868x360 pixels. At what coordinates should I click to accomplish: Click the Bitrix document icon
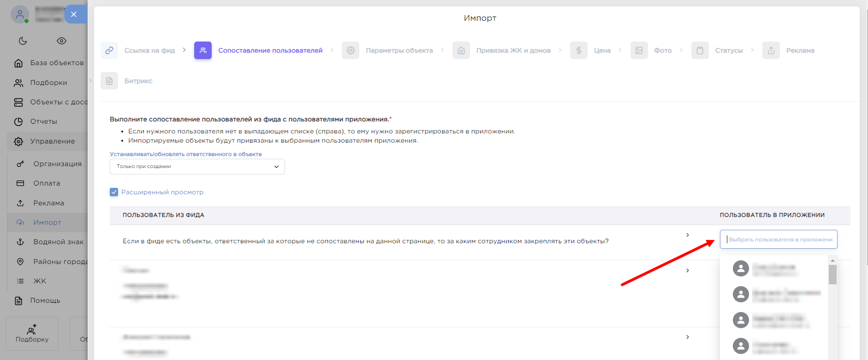tap(109, 81)
